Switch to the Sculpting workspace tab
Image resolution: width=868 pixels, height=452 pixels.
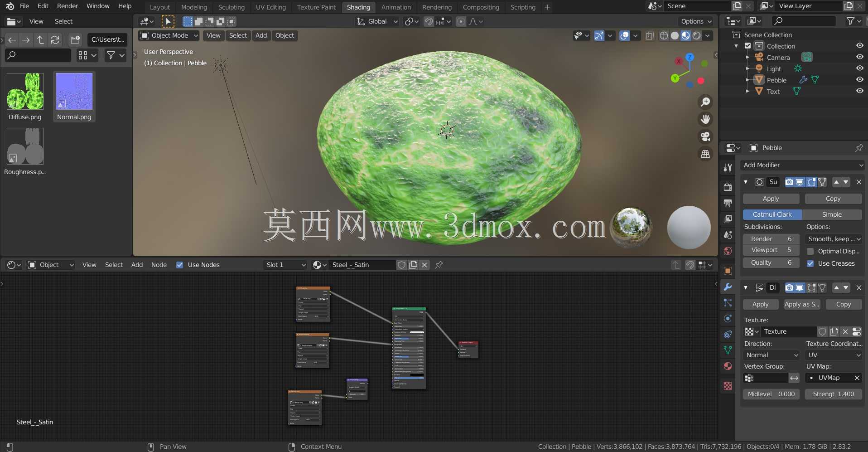coord(231,7)
